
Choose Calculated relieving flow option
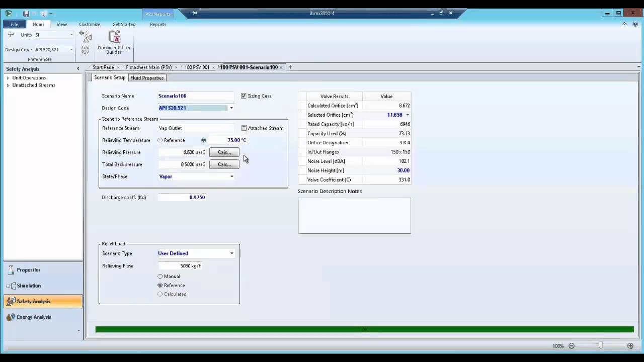coord(160,294)
